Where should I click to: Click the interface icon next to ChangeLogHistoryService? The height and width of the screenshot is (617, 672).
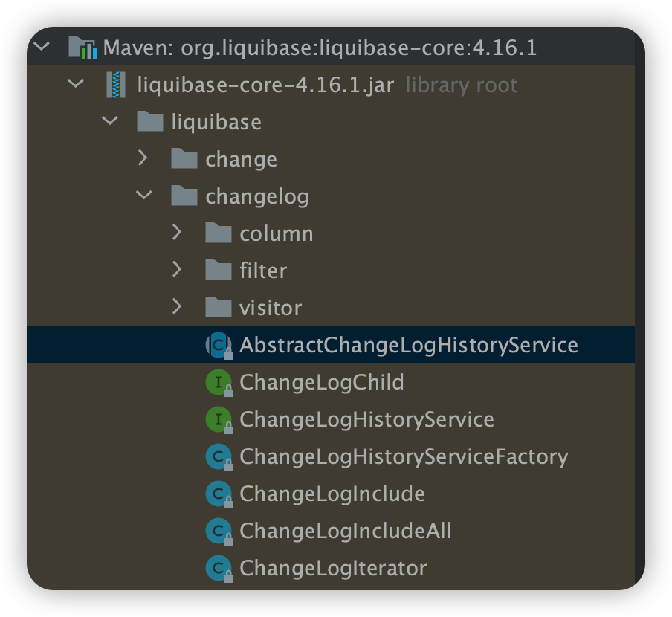click(x=218, y=419)
